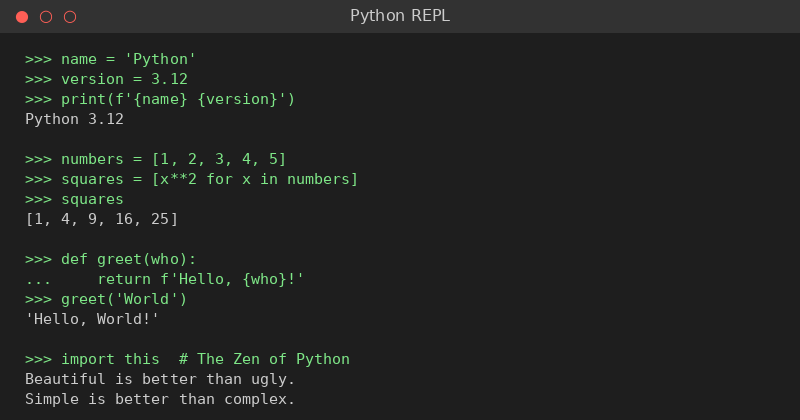This screenshot has width=800, height=420.
Task: Select the print(f'{name} {version}') line
Action: 160,99
